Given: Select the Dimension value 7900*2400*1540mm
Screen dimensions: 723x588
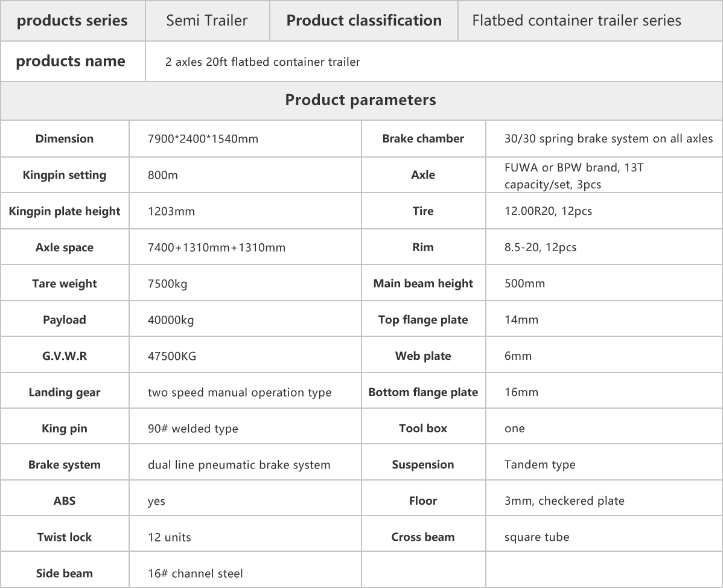Looking at the screenshot, I should click(203, 139).
